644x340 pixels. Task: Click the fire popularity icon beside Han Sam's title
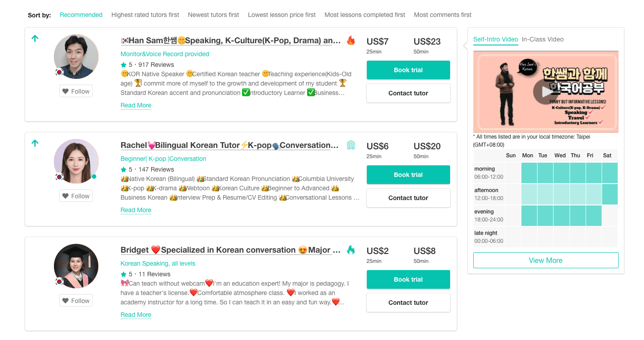pos(351,40)
